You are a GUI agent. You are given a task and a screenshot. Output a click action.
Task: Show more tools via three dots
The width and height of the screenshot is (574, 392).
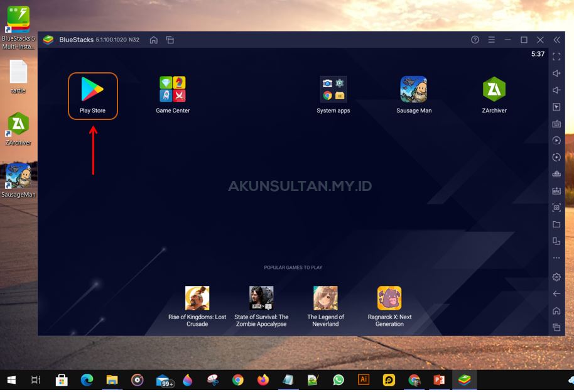[556, 258]
